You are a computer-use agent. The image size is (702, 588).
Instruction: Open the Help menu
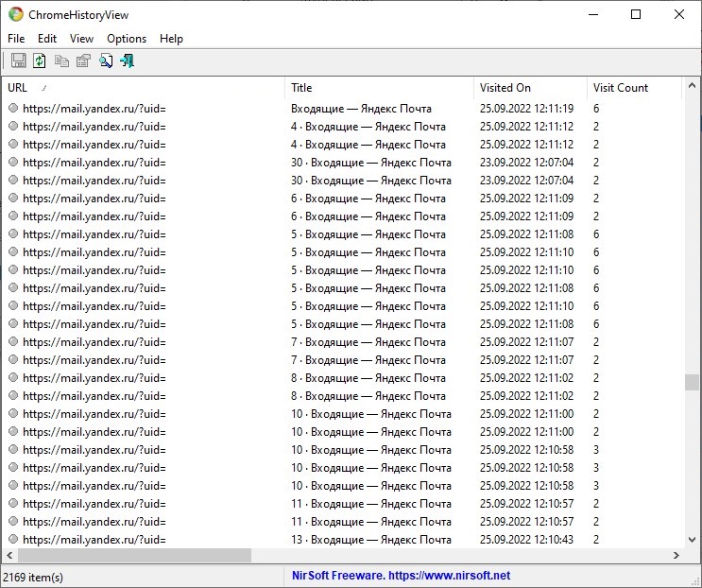coord(171,39)
